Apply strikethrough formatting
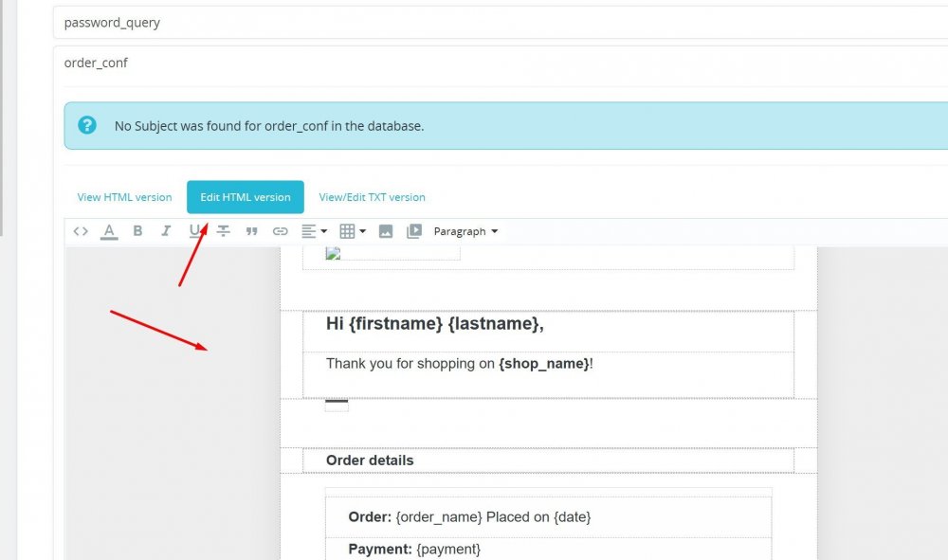Image resolution: width=948 pixels, height=560 pixels. point(223,231)
